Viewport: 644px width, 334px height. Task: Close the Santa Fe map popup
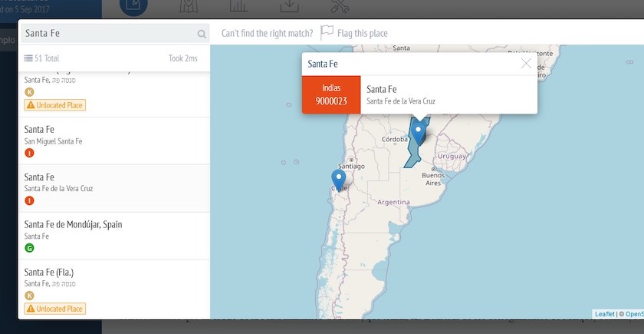526,64
